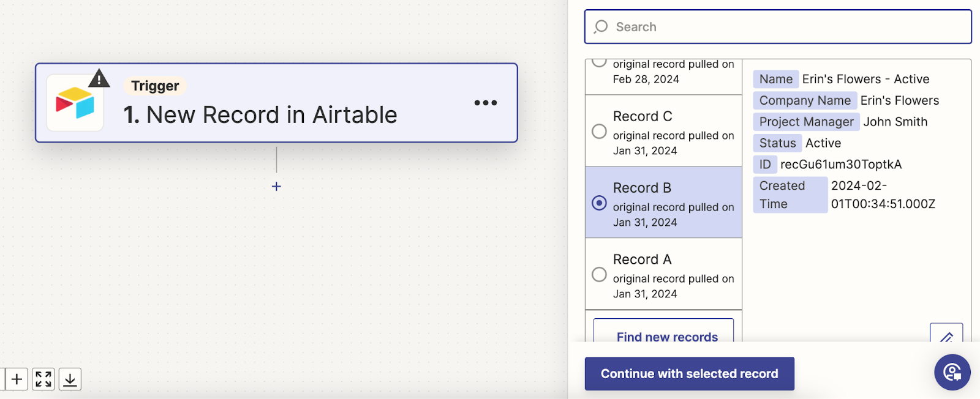Click the warning triangle on trigger step

coord(99,78)
